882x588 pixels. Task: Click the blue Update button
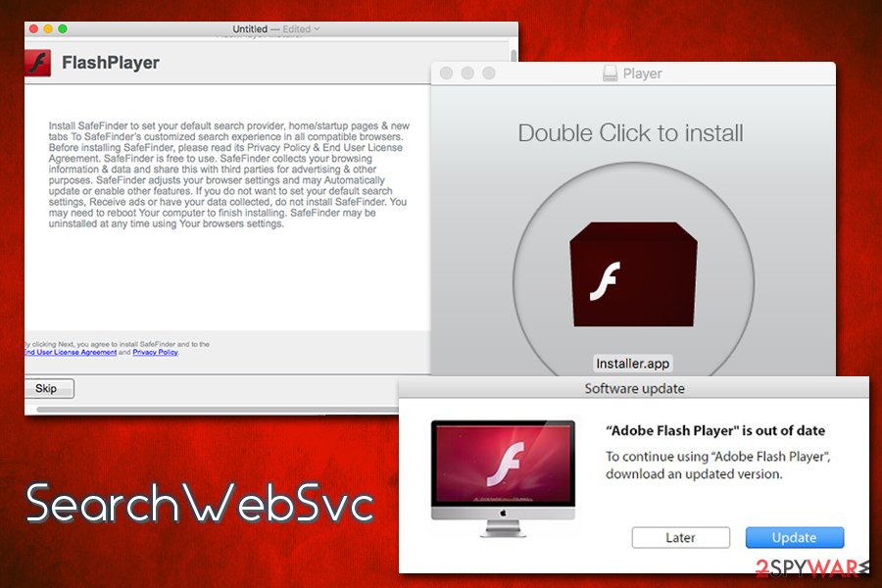point(794,537)
